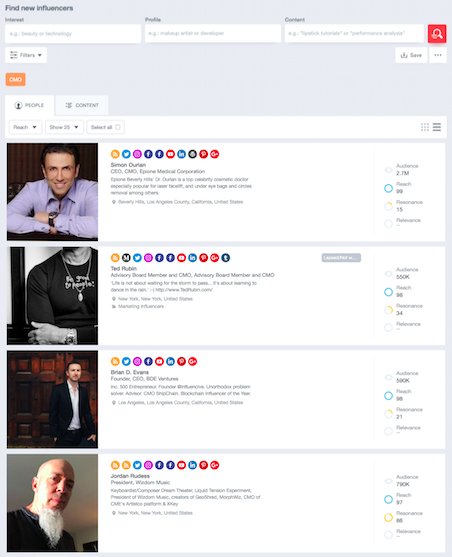Switch to the Content tab
This screenshot has height=557, width=452.
point(82,105)
